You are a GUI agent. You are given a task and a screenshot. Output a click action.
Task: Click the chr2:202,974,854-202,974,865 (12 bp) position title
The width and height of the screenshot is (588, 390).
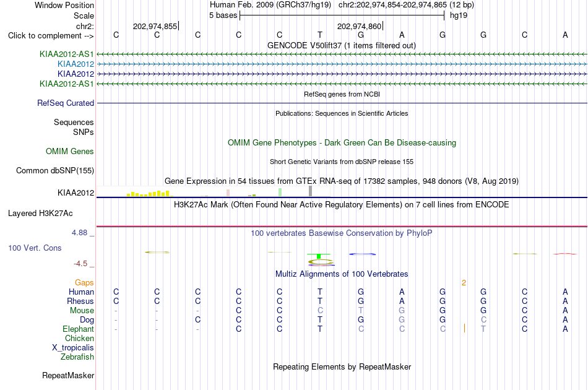(406, 5)
